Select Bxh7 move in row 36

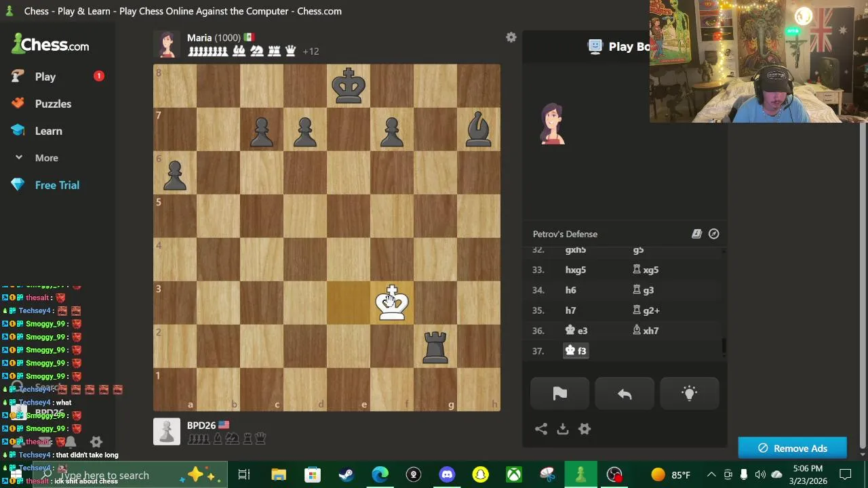pyautogui.click(x=646, y=331)
